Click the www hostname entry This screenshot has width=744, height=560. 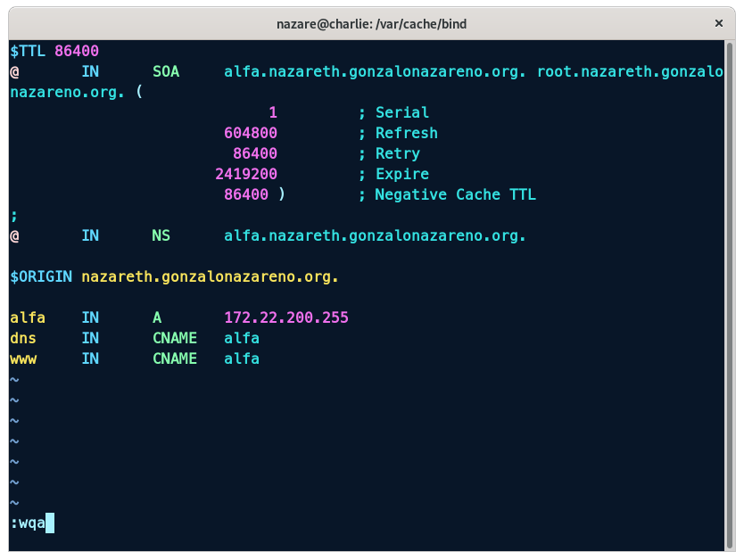click(x=23, y=359)
